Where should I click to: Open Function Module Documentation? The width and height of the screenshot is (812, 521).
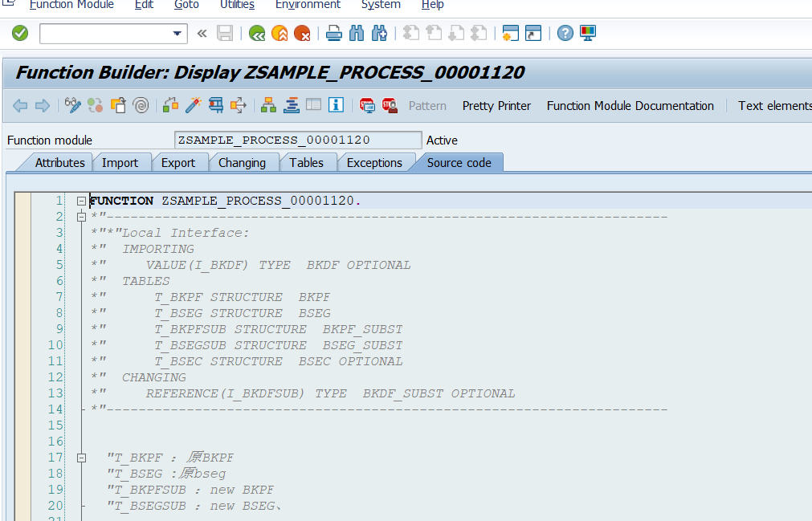pyautogui.click(x=630, y=105)
